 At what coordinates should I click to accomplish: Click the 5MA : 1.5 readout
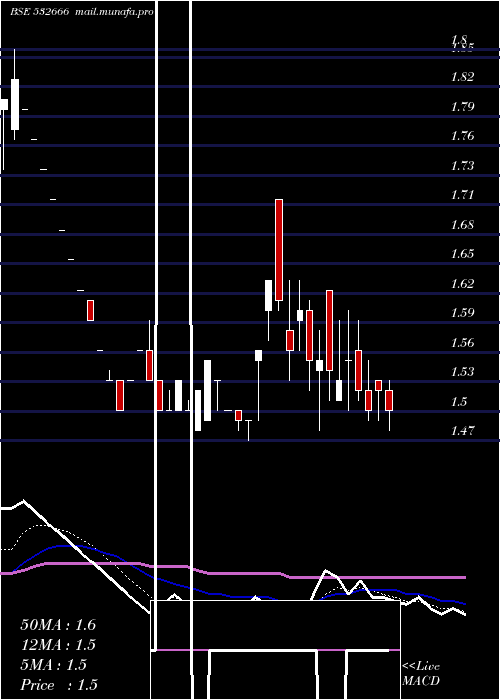pos(54,665)
